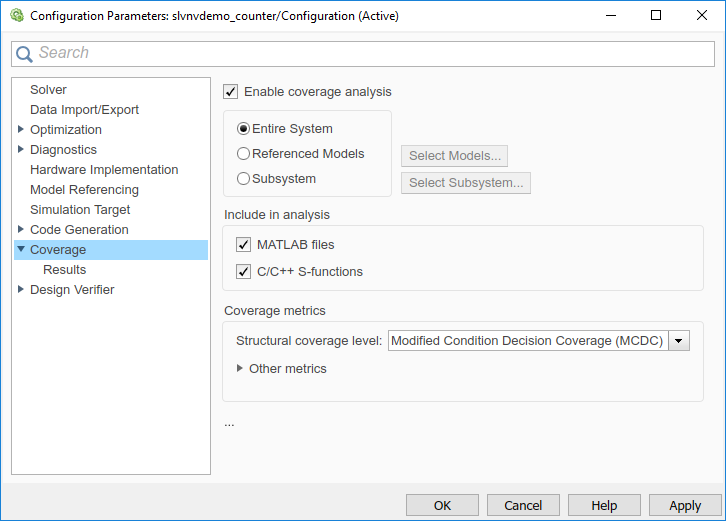Open the Solver pane
Viewport: 726px width, 521px height.
[48, 89]
